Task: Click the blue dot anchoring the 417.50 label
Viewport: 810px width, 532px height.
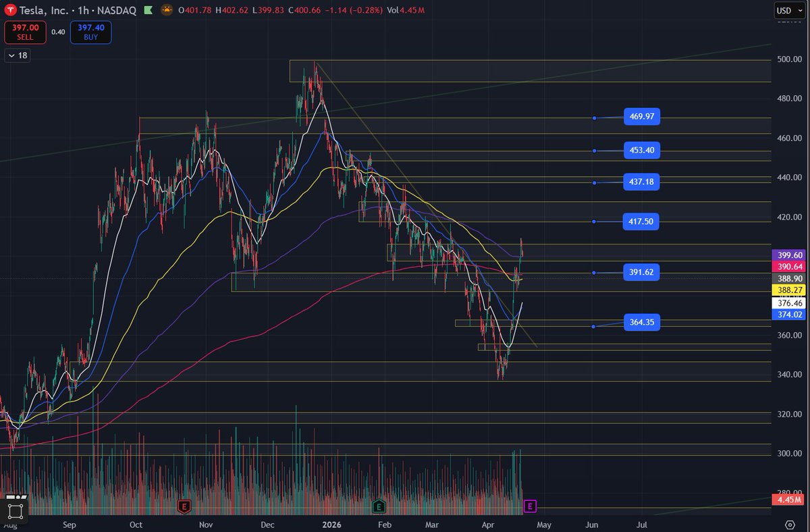Action: pos(594,221)
